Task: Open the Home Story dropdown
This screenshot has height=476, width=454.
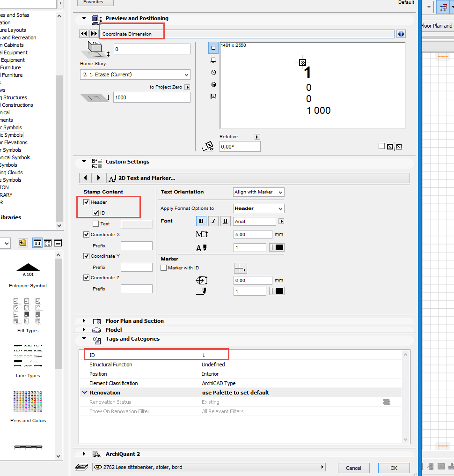Action: click(x=135, y=74)
